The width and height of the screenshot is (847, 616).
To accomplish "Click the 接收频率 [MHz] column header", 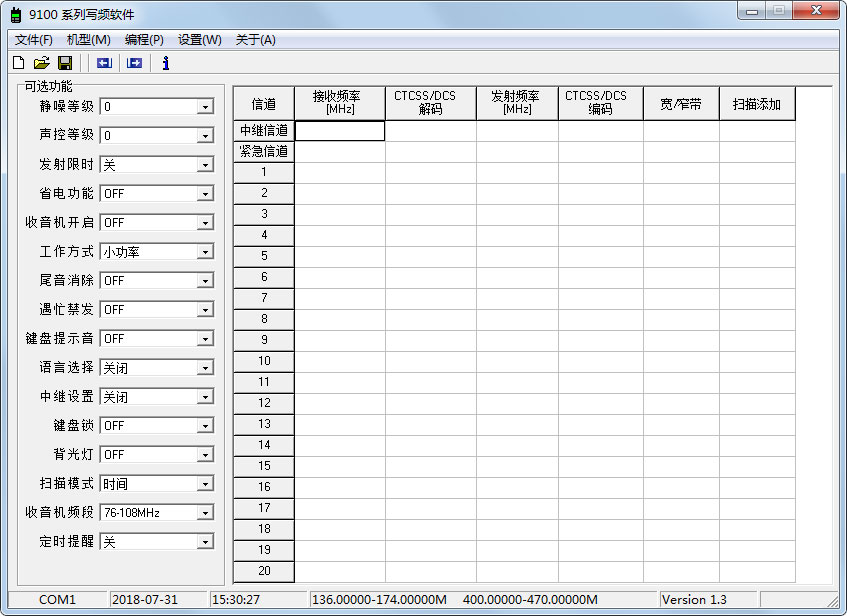I will click(340, 103).
